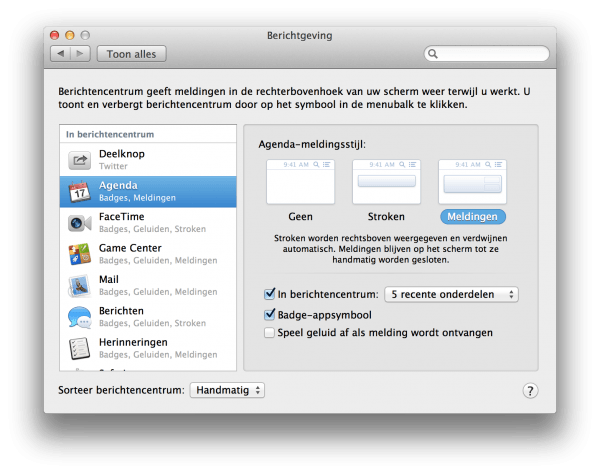Click the Meldingen style label
This screenshot has height=474, width=600.
(473, 217)
